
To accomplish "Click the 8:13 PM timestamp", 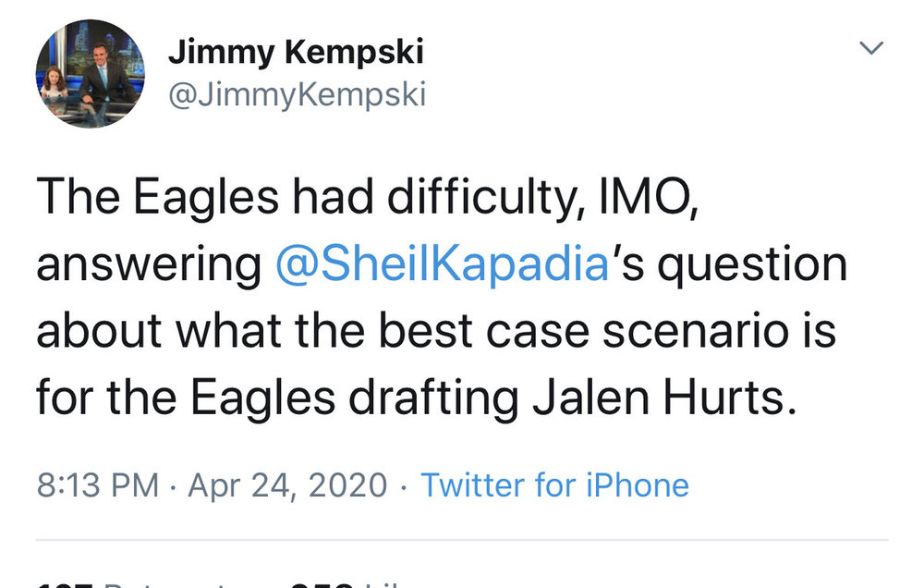I will [97, 484].
